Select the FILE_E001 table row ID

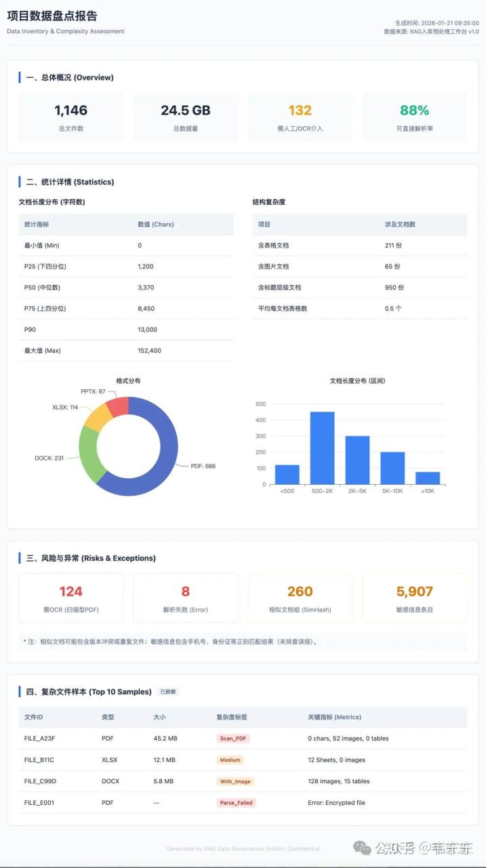[39, 802]
